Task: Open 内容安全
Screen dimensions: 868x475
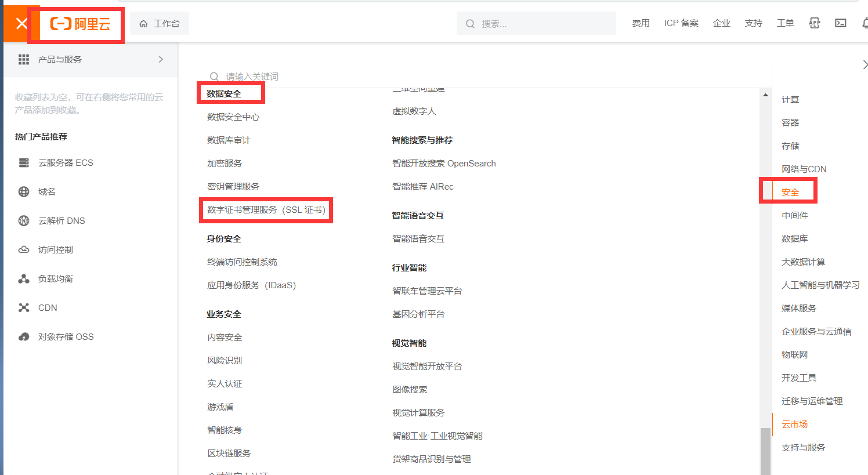Action: click(225, 338)
